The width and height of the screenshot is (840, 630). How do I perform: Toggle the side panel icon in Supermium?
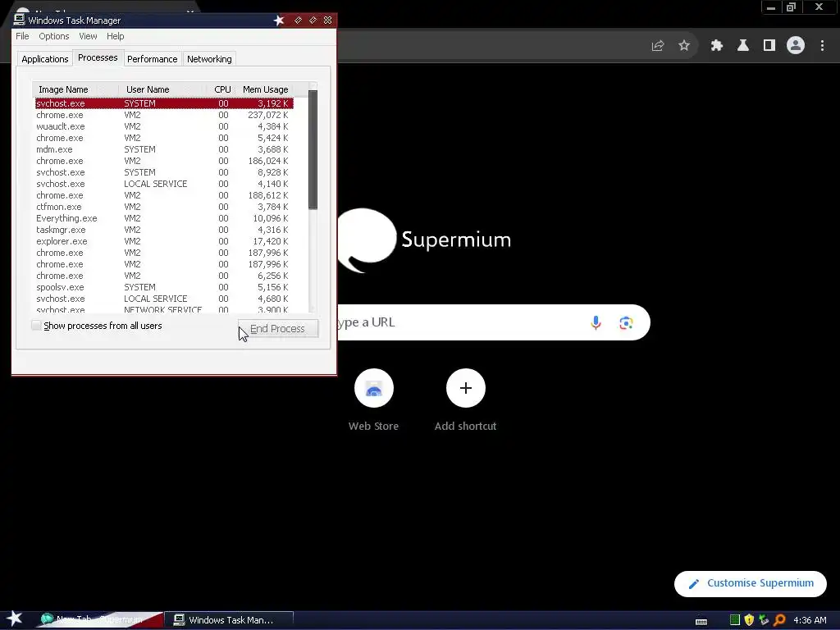[x=769, y=46]
